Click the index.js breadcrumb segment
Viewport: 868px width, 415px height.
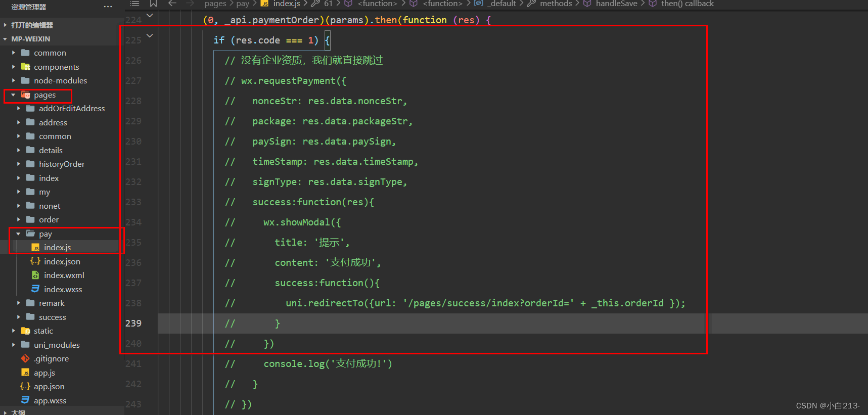(287, 4)
